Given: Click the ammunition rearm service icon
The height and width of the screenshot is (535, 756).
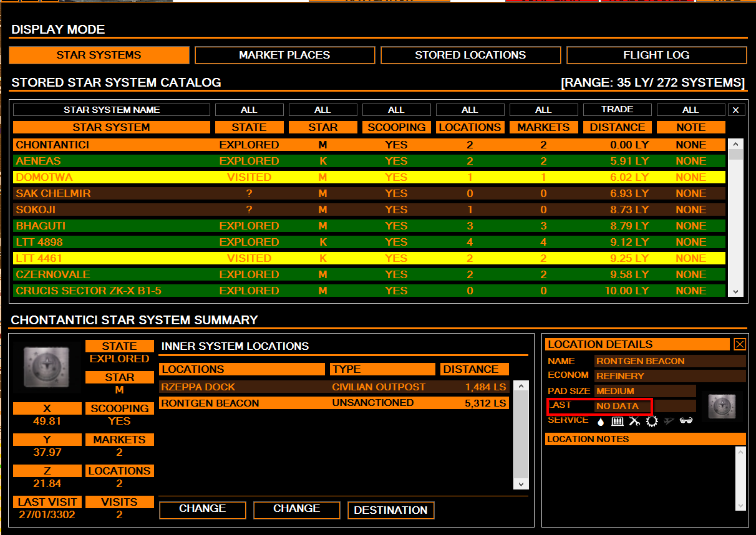Looking at the screenshot, I should point(617,422).
